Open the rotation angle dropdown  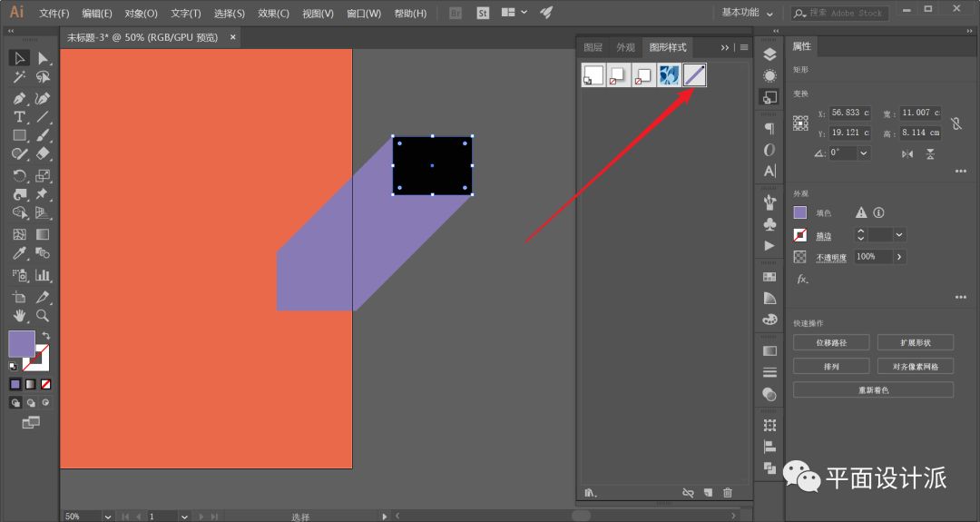[x=863, y=153]
